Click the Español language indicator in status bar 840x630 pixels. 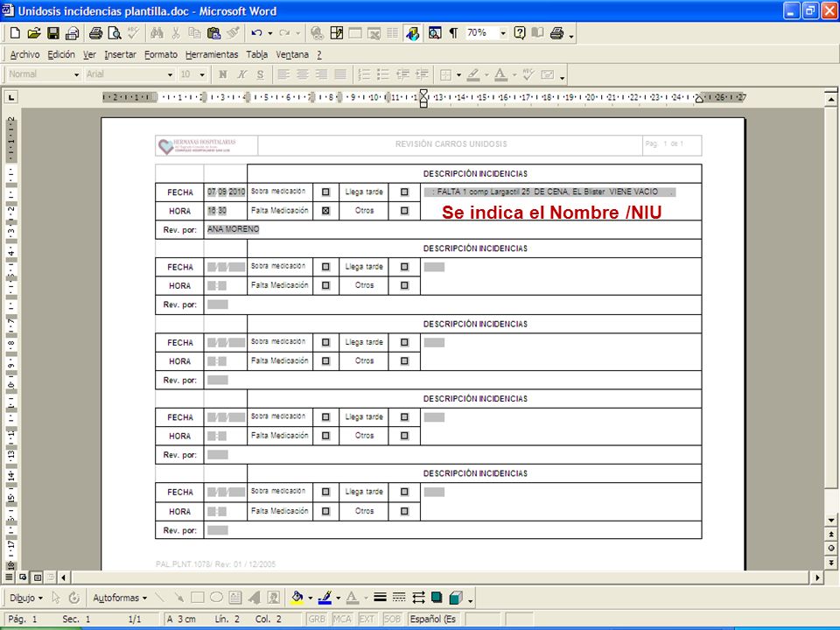(433, 619)
